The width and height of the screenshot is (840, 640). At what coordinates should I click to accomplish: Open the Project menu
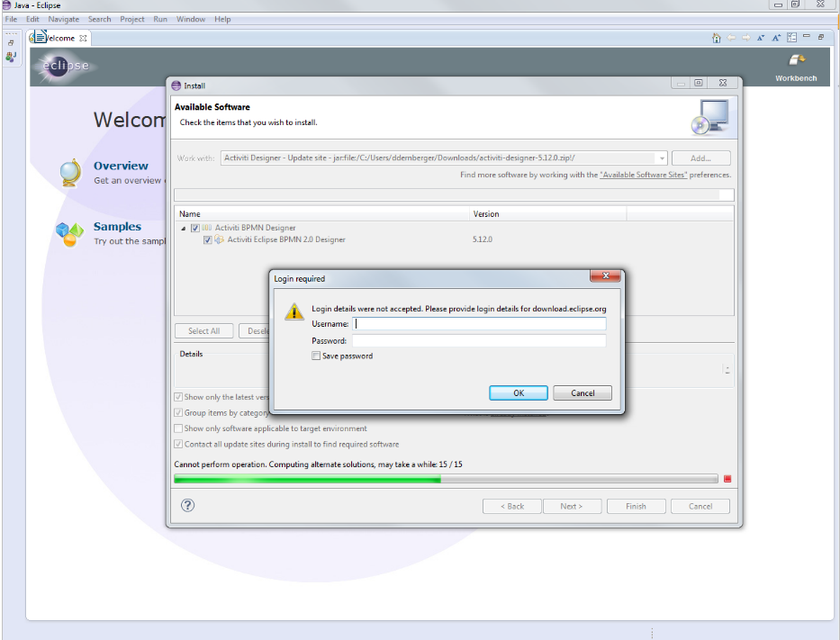[132, 19]
